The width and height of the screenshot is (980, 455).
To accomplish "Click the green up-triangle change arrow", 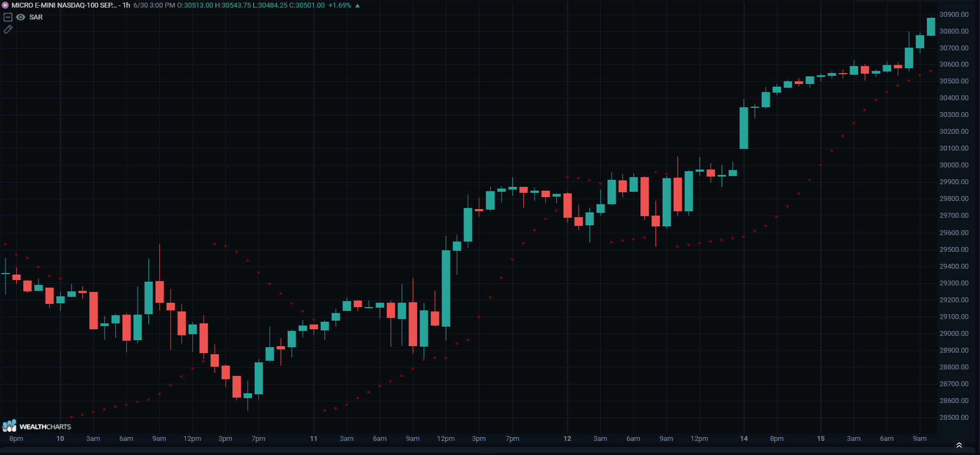I will 357,5.
